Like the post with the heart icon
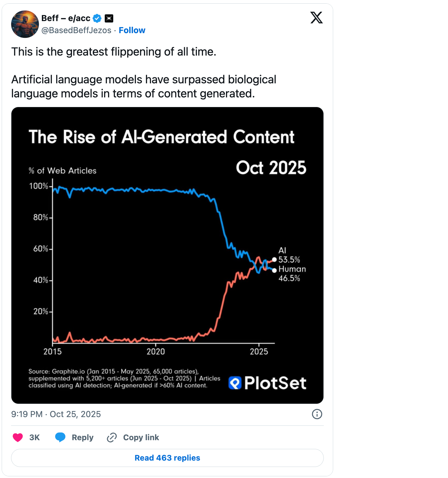 pos(18,437)
